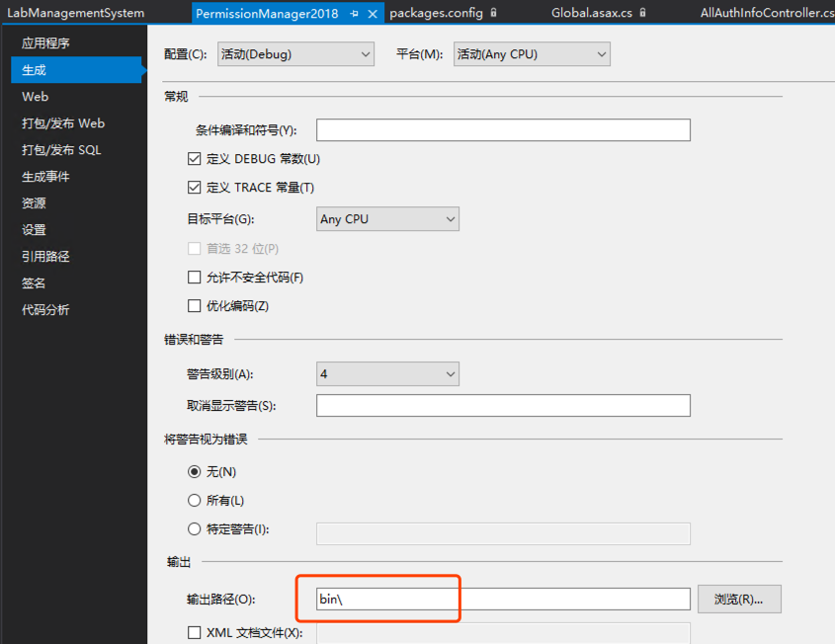This screenshot has height=644, width=835.
Task: Check the XML 文档文件 checkbox
Action: [195, 632]
